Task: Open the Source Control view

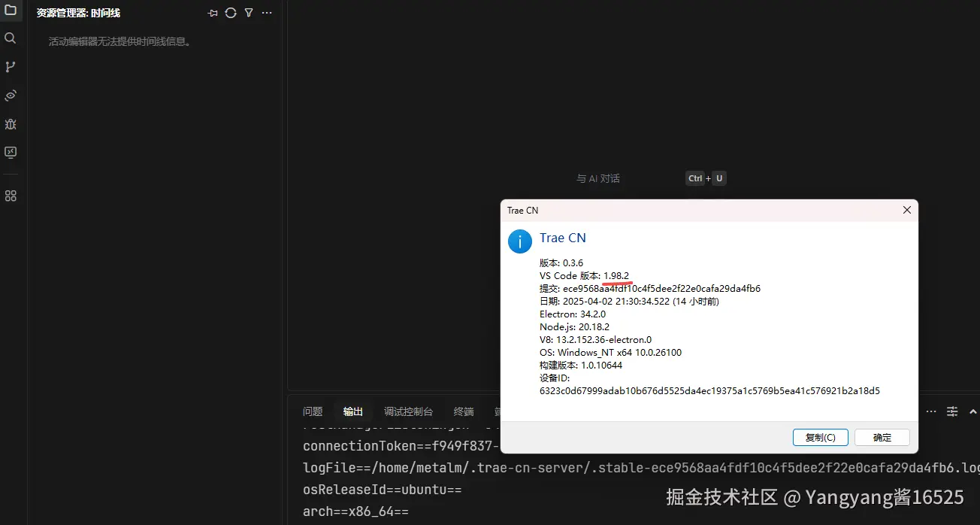Action: point(11,66)
